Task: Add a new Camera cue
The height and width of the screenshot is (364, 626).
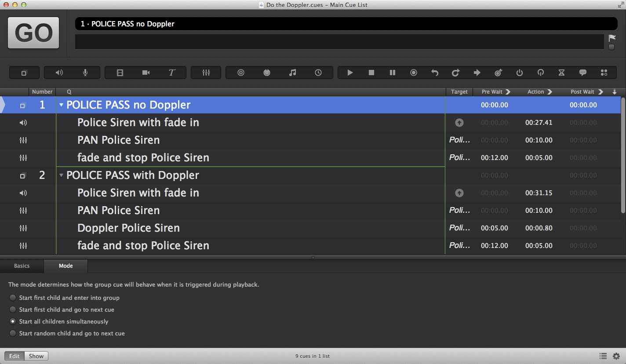Action: 146,73
